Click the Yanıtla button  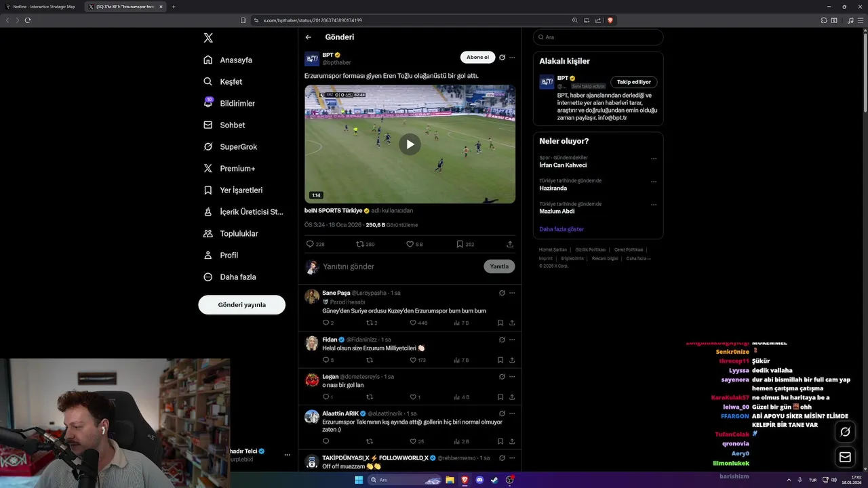pyautogui.click(x=499, y=266)
